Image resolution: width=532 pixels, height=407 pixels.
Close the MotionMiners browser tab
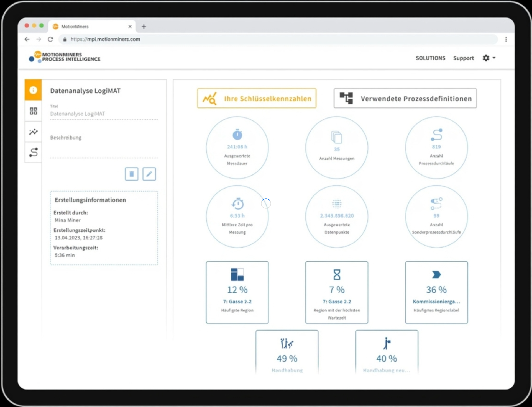(130, 27)
